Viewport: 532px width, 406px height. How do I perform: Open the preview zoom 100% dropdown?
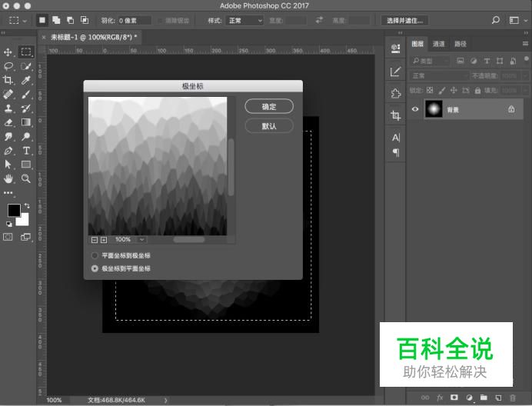128,240
